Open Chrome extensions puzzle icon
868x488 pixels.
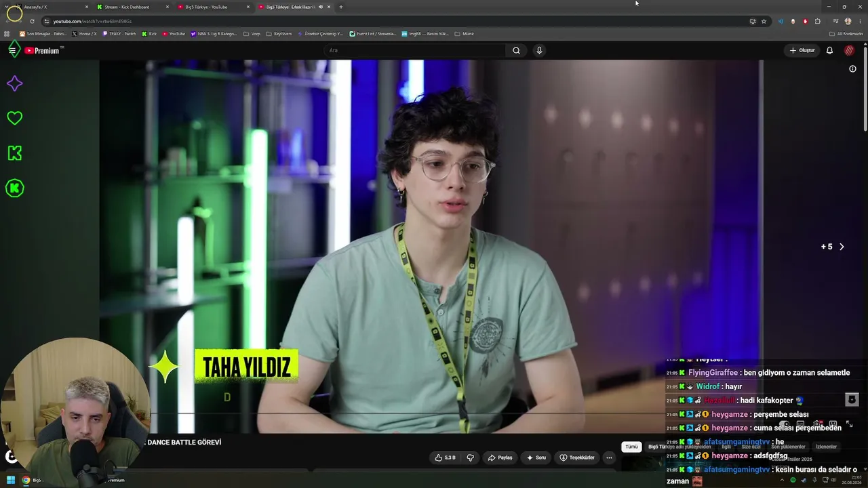coord(817,21)
